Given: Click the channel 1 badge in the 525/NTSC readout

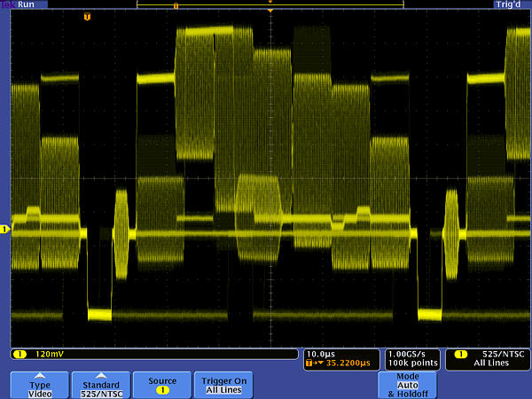Looking at the screenshot, I should pos(459,354).
